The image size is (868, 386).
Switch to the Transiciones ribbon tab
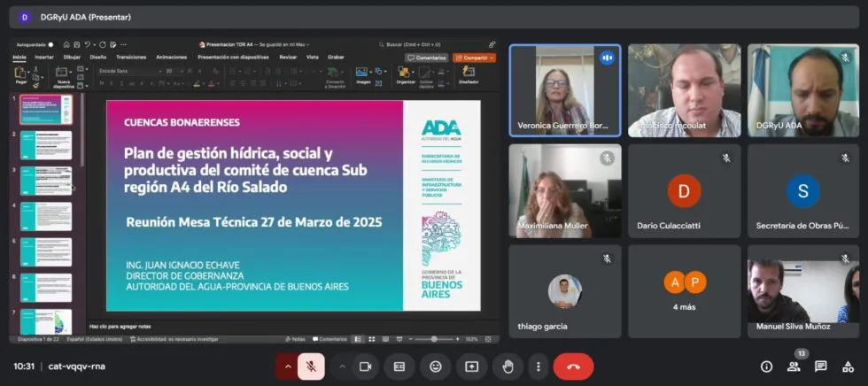pyautogui.click(x=131, y=57)
